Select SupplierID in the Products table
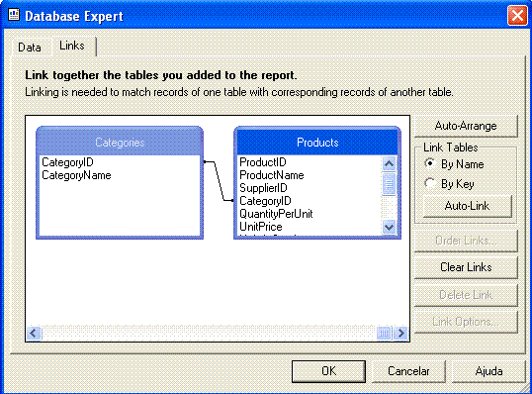532x394 pixels. point(263,188)
